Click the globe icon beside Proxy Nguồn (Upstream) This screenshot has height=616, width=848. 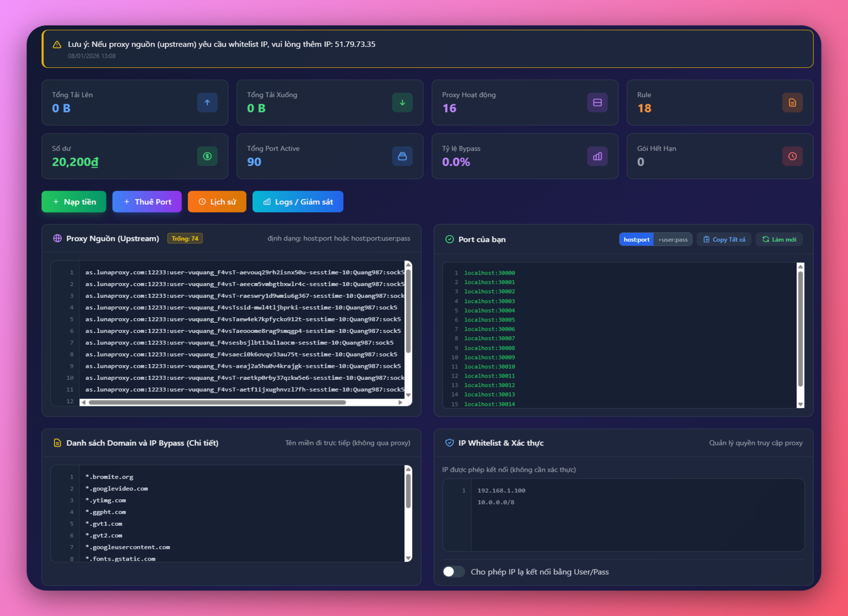pyautogui.click(x=57, y=238)
